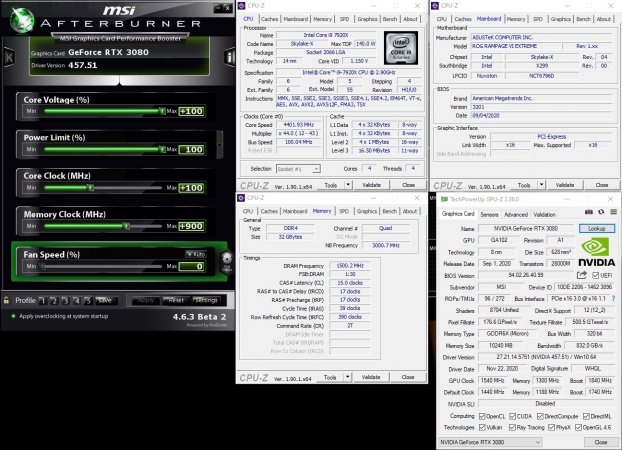
Task: Open Kombustor with the K side button
Action: [x=9, y=58]
